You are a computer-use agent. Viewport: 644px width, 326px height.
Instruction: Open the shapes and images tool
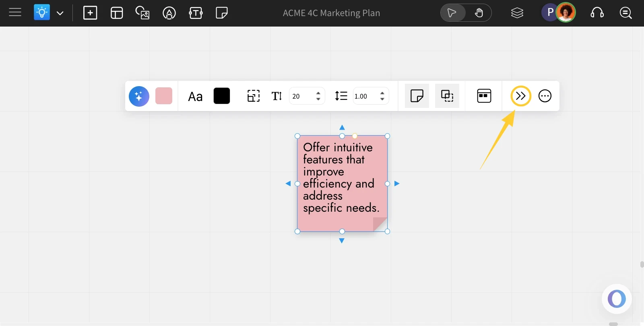coord(142,13)
